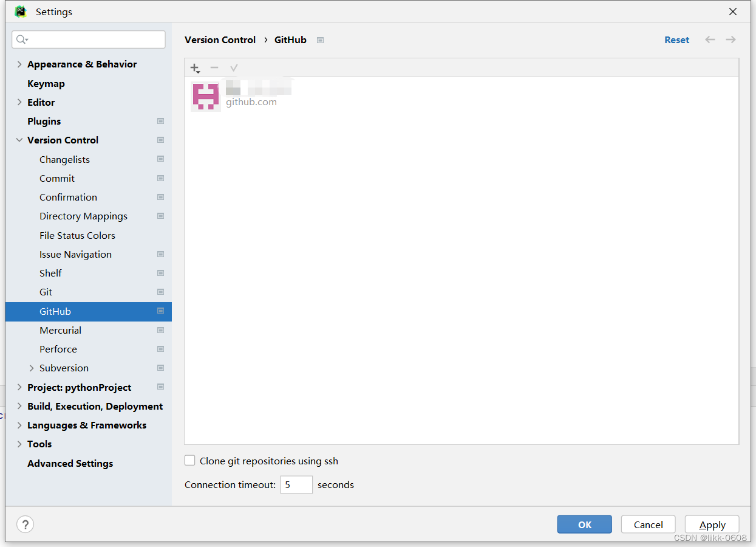Screen dimensions: 756x547
Task: Click the settings search field
Action: point(89,40)
